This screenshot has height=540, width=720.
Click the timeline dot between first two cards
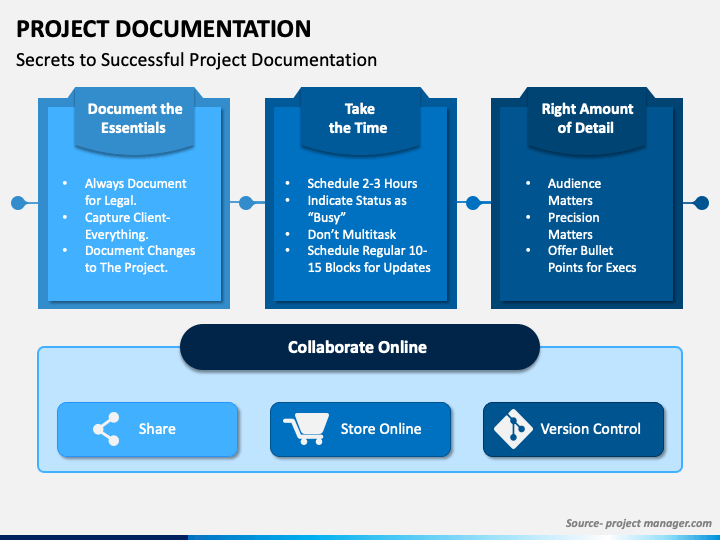(246, 202)
